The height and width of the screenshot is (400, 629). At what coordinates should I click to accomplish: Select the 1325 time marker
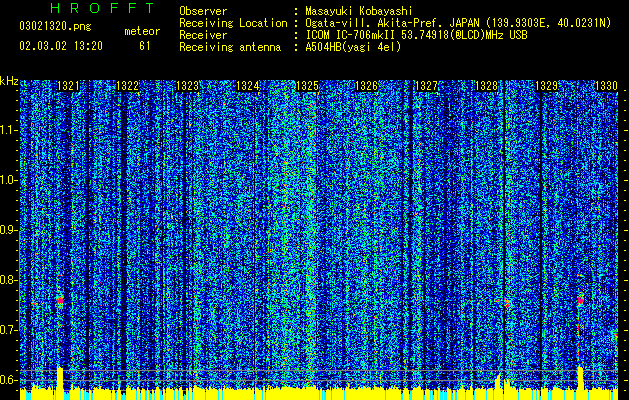click(x=307, y=86)
